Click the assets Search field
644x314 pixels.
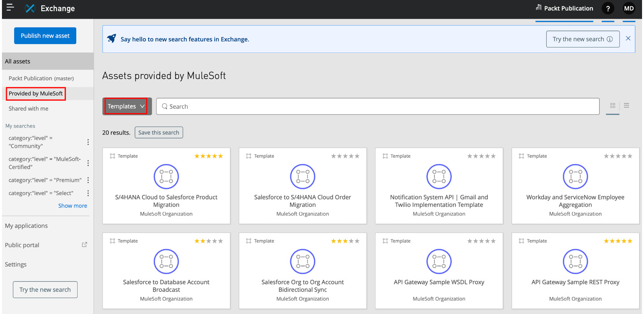pyautogui.click(x=378, y=106)
